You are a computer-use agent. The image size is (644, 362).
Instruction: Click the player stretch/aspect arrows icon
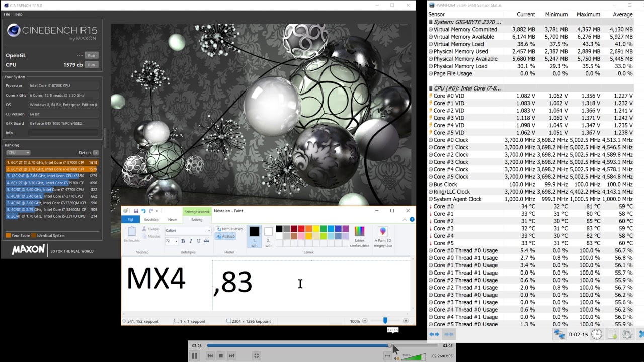[x=387, y=356]
